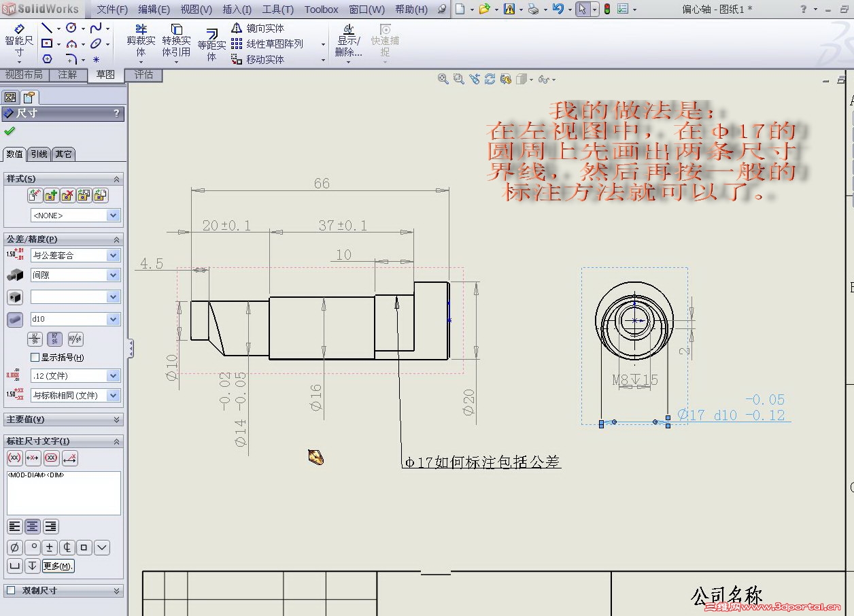Click Load style icon in 样式 section
The image size is (854, 616).
tap(101, 196)
